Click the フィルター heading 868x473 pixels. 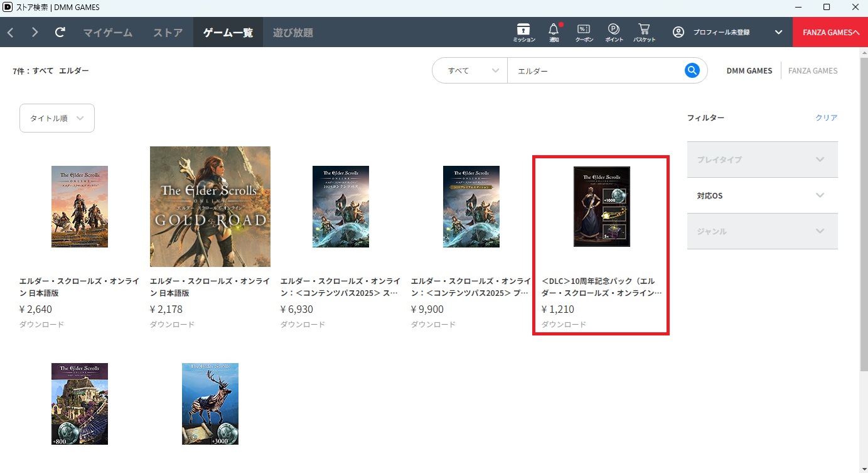(705, 118)
